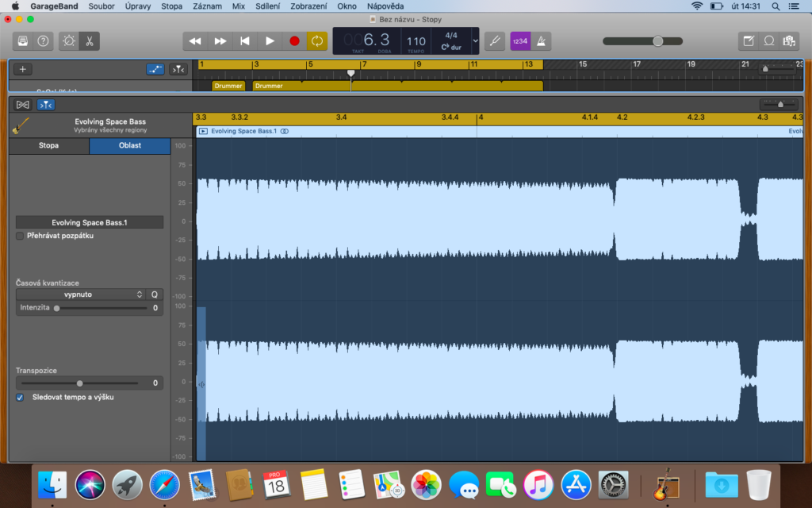Open Soubor menu
Screen dimensions: 812x508
pos(101,6)
